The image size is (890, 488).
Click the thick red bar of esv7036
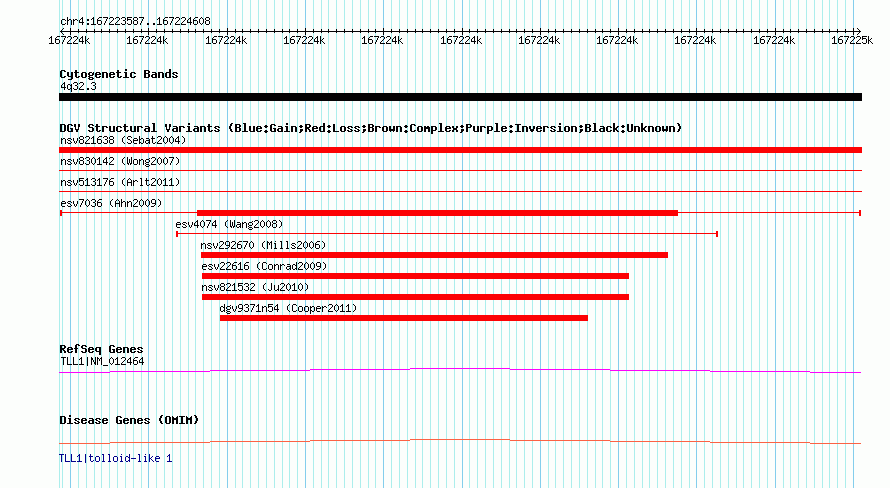tap(437, 213)
